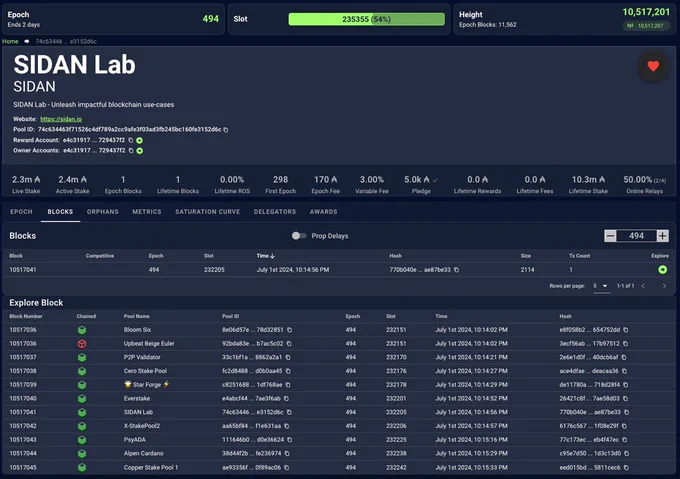Copy Bloom Six pool ID
Image resolution: width=680 pixels, height=479 pixels.
pyautogui.click(x=289, y=330)
